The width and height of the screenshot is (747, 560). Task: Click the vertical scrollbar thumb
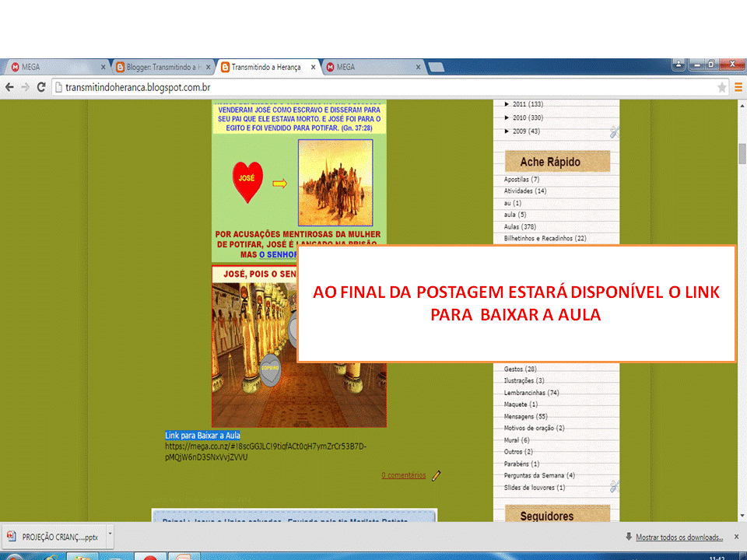tap(742, 154)
